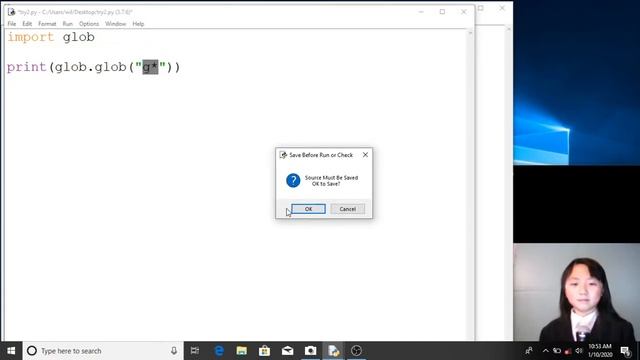This screenshot has height=360, width=640.
Task: Close the Save Before Run or Check dialog
Action: pos(365,155)
